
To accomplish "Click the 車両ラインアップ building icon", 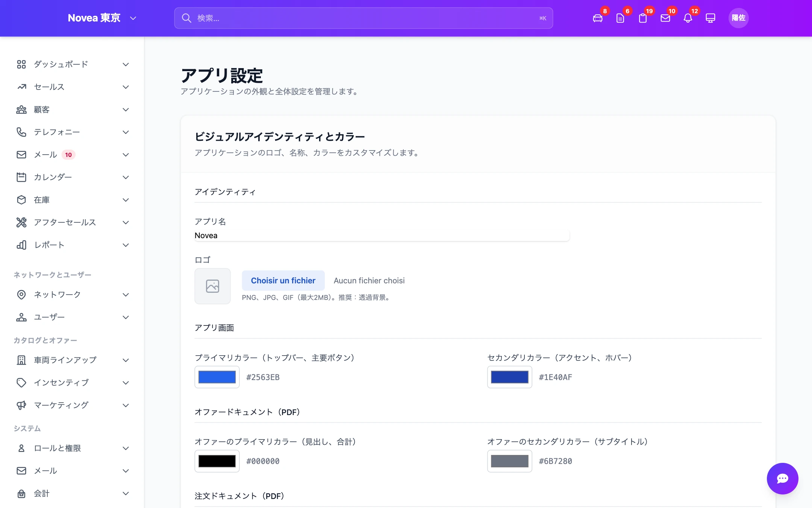I will click(21, 360).
